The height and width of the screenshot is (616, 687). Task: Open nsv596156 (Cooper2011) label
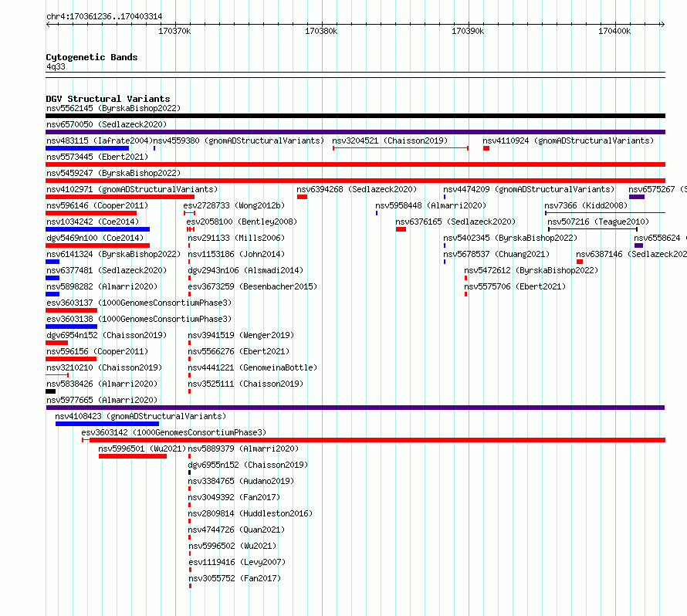pos(97,351)
